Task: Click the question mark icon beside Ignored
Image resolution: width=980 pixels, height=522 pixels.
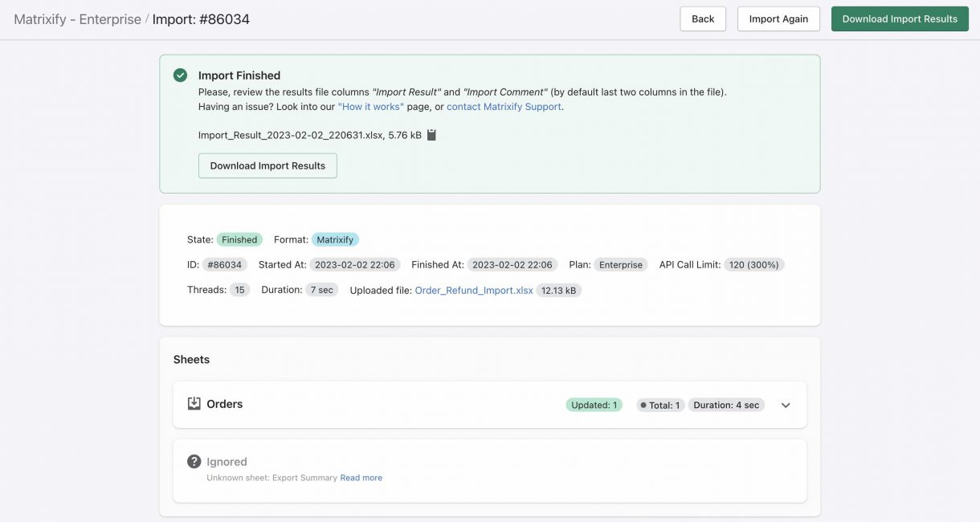Action: (194, 461)
